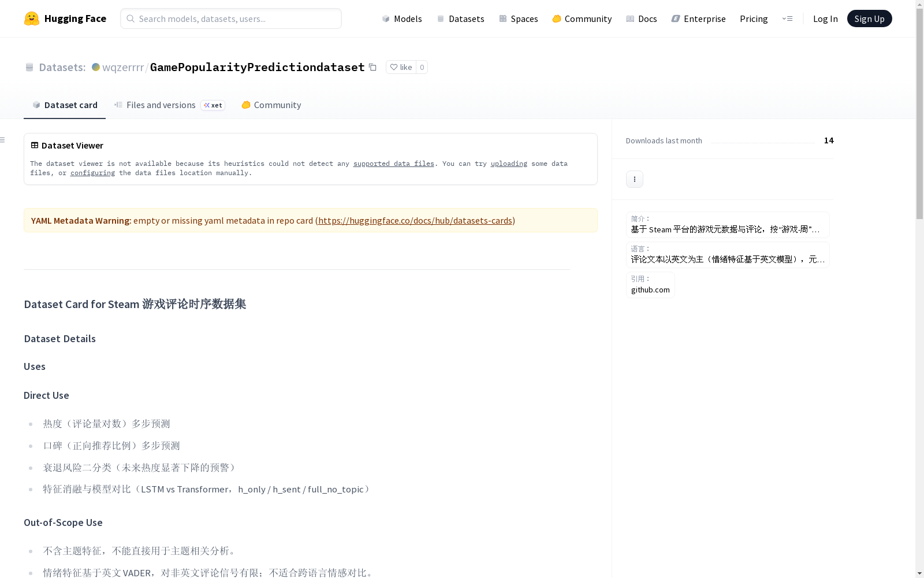Click the Datasets breadcrumb label
Image resolution: width=924 pixels, height=578 pixels.
pos(62,67)
